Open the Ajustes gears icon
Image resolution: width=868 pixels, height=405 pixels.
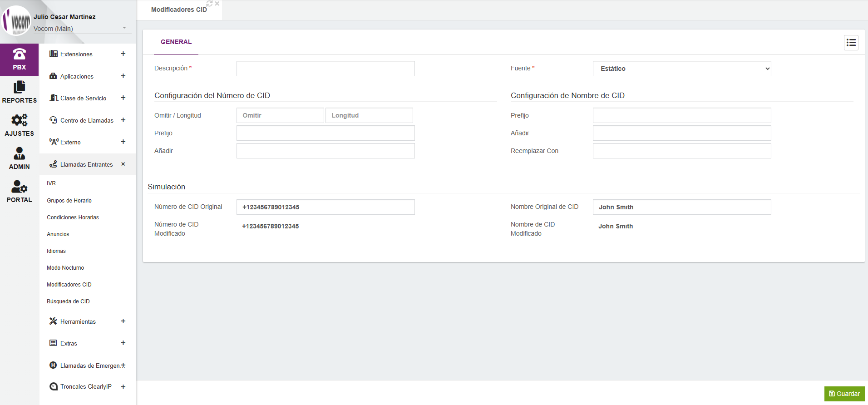point(19,120)
